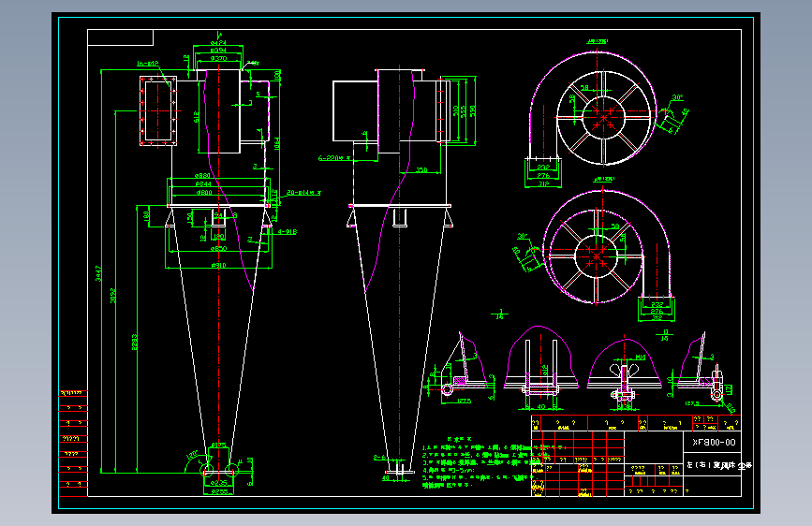Select the ø850 dimension below the supports
The width and height of the screenshot is (812, 526).
218,249
